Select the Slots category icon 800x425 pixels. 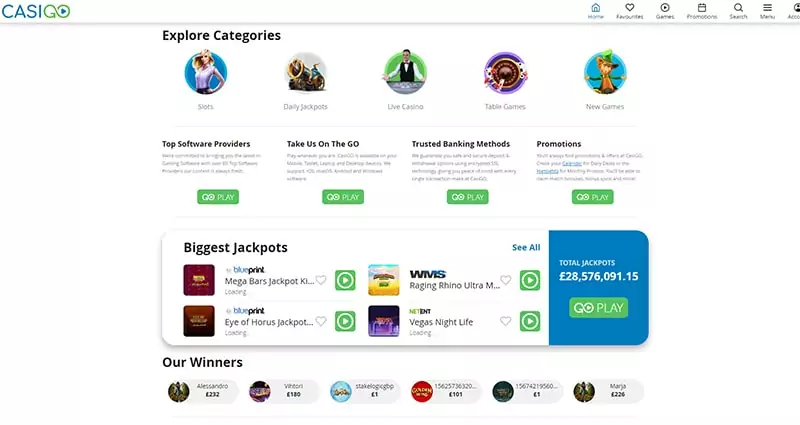[x=206, y=72]
